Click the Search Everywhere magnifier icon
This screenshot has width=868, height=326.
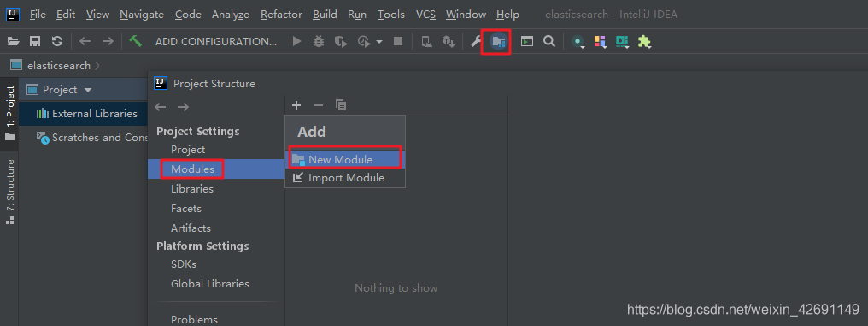pos(549,42)
